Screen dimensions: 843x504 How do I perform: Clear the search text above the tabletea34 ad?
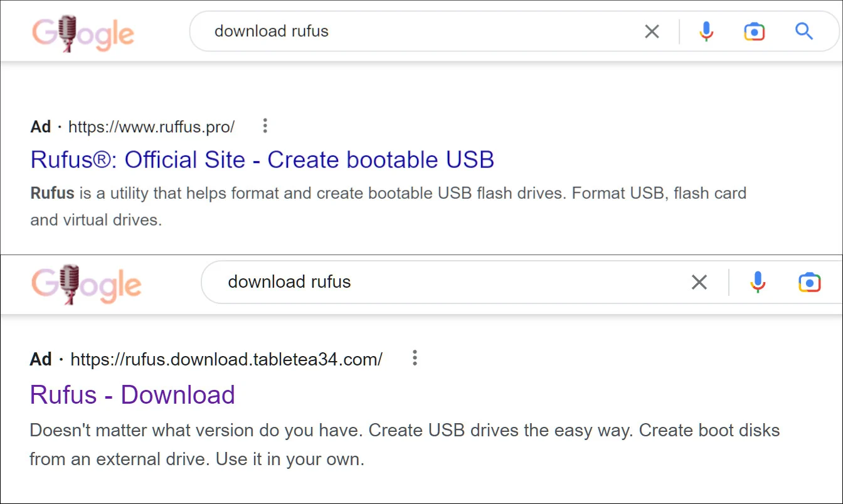[699, 283]
